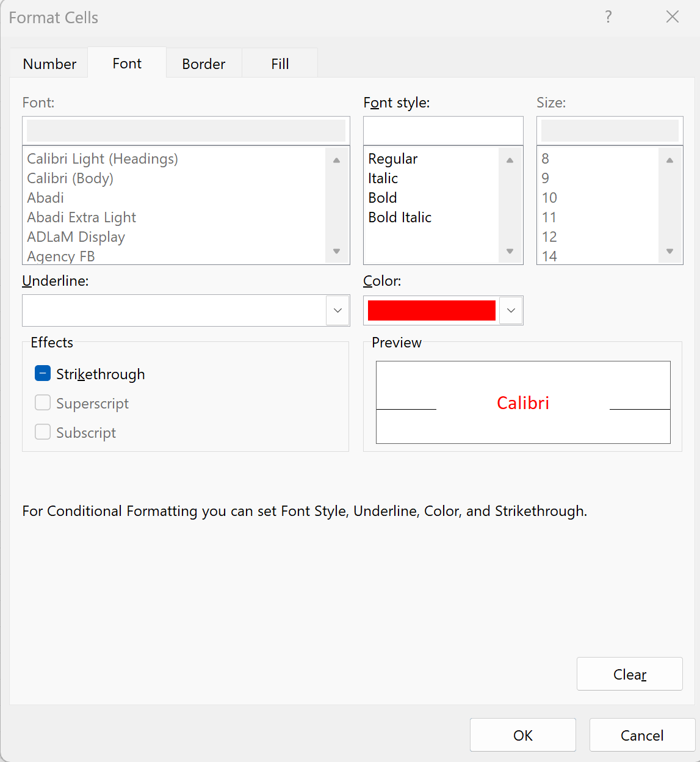This screenshot has height=762, width=700.
Task: Open the Color dropdown arrow
Action: click(x=511, y=310)
